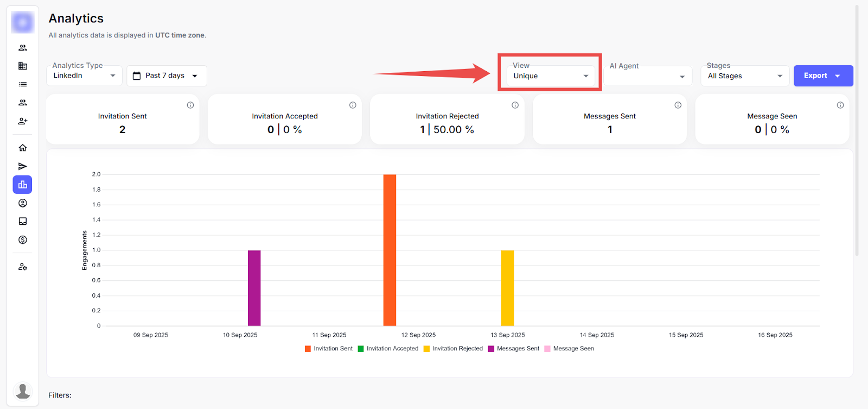
Task: Open the add person icon in sidebar
Action: click(x=23, y=121)
